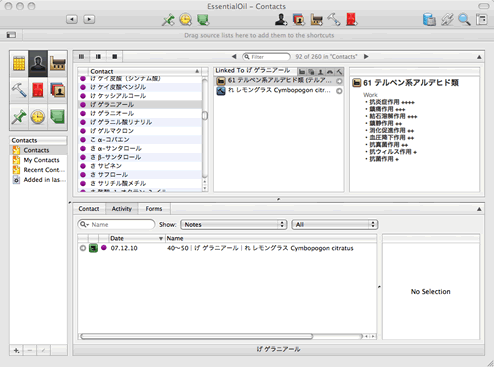Select Added in las... smart list
Image resolution: width=494 pixels, height=367 pixels.
[x=38, y=180]
